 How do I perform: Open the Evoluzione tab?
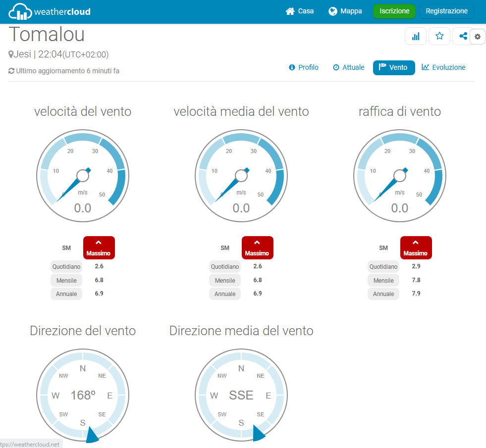coord(443,67)
